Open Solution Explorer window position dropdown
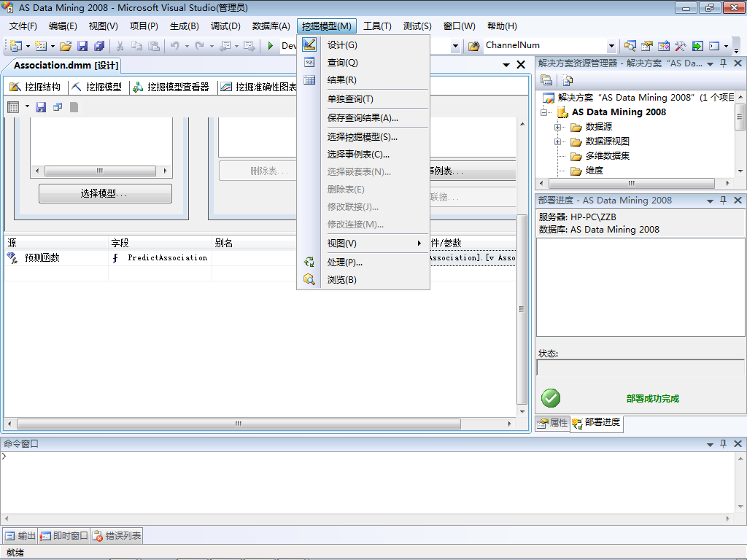This screenshot has height=560, width=747. pyautogui.click(x=710, y=64)
